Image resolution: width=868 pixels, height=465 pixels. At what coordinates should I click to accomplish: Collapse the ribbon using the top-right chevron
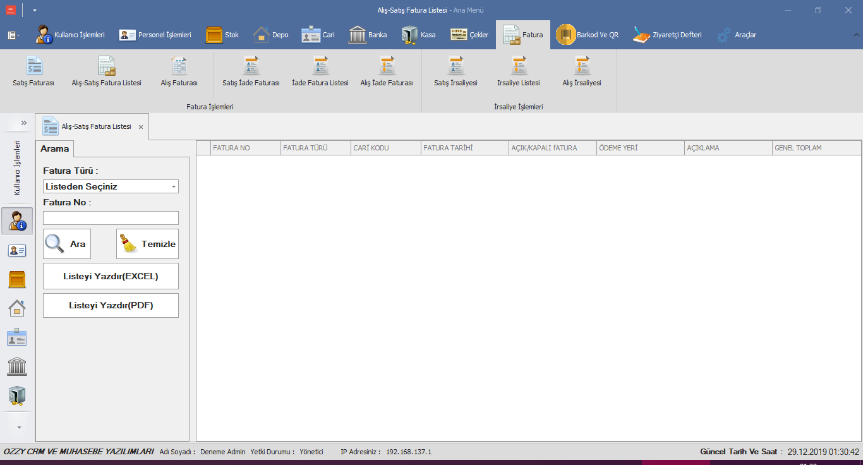(857, 35)
